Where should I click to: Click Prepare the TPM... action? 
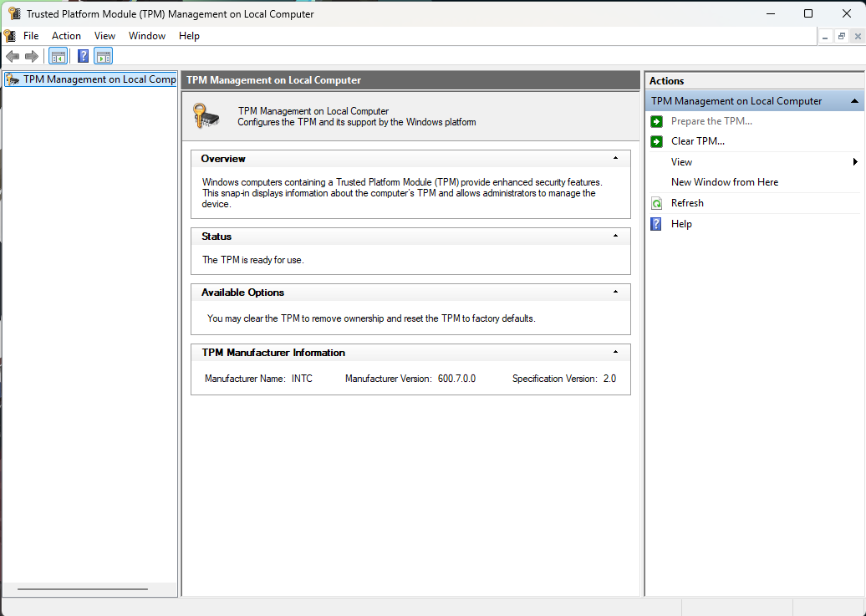pyautogui.click(x=711, y=121)
